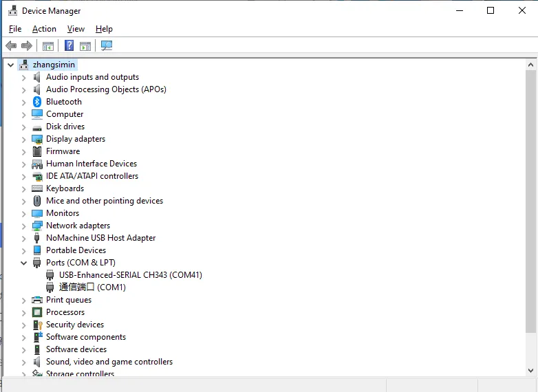The width and height of the screenshot is (538, 392).
Task: Click the Back arrow toolbar icon
Action: pyautogui.click(x=11, y=46)
